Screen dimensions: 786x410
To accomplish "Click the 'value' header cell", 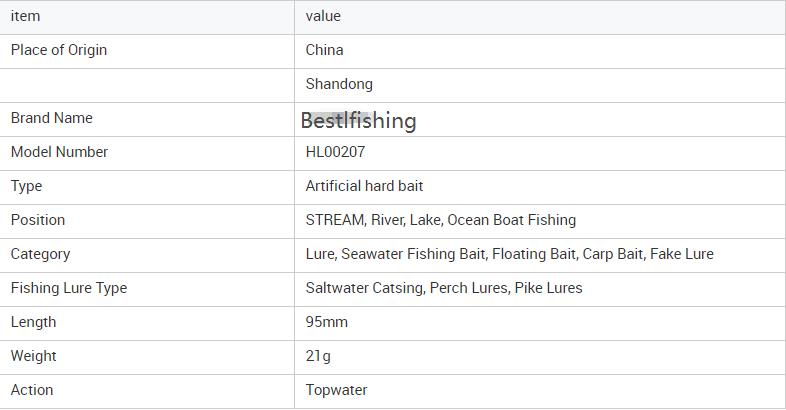I will (323, 16).
